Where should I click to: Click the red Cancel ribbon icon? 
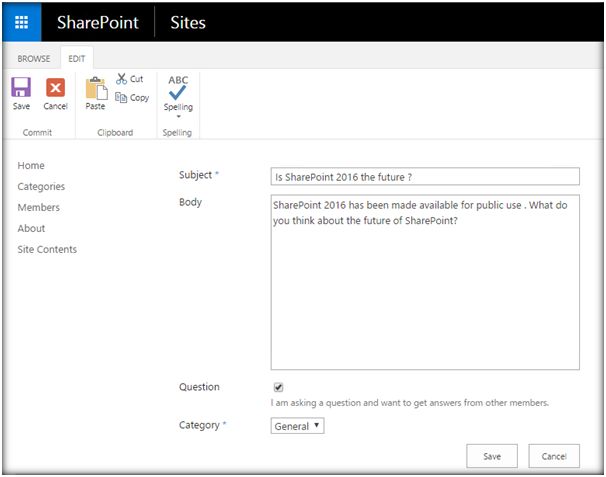[55, 88]
